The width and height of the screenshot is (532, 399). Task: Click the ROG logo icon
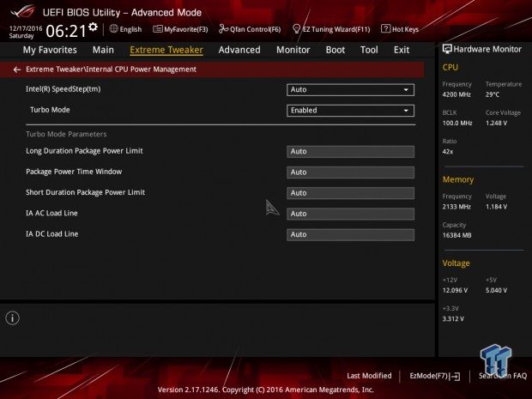(22, 12)
